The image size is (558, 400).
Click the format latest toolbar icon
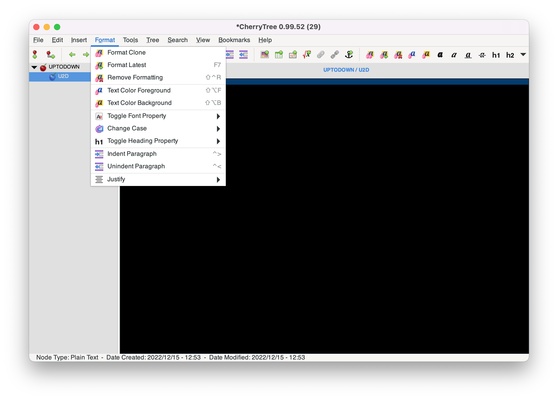pos(384,55)
